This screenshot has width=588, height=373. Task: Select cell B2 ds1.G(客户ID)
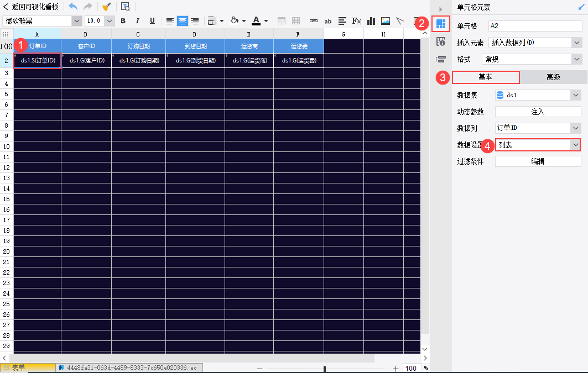tap(86, 61)
